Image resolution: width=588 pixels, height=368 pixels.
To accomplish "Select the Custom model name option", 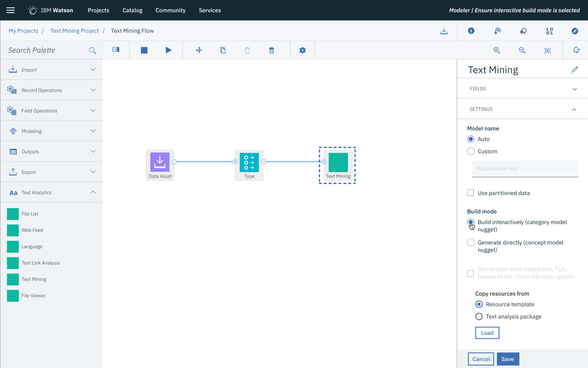I will click(x=471, y=151).
